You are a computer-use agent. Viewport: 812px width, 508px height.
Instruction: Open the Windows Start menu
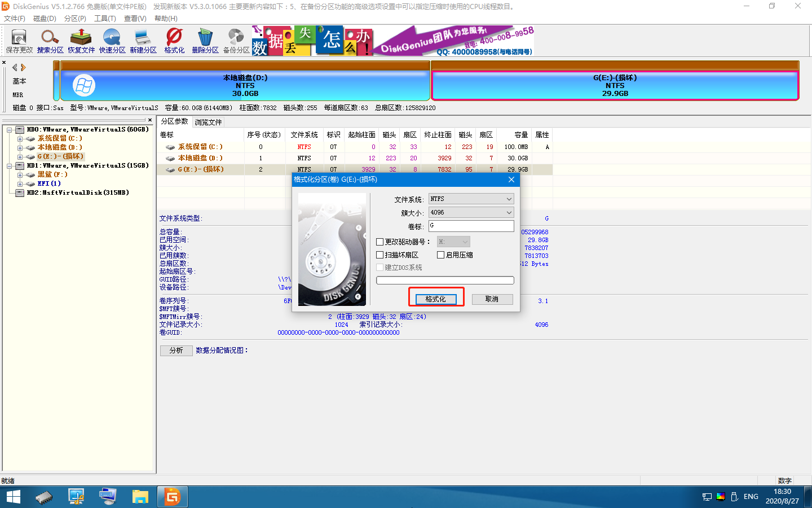14,497
